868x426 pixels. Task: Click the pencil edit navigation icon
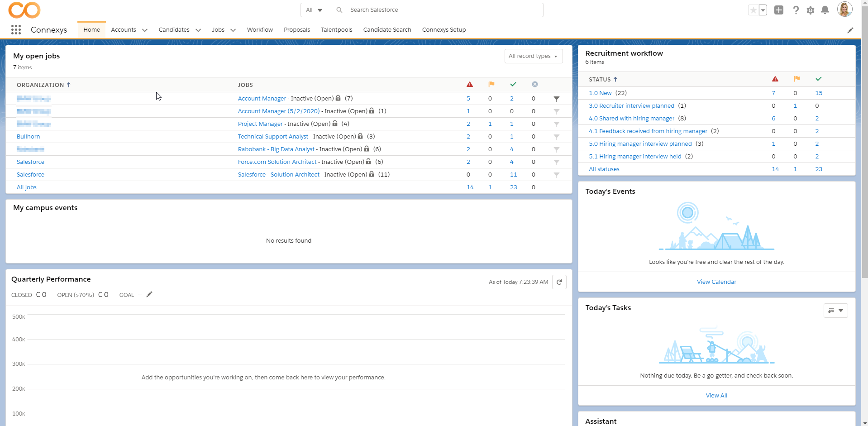(850, 30)
